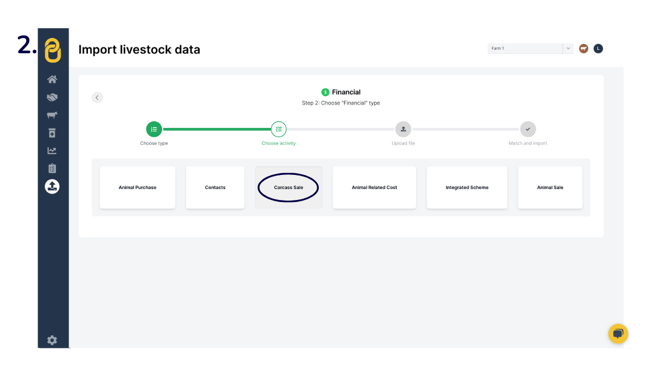Click the brown cattle icon in header
The width and height of the screenshot is (670, 376).
point(584,49)
